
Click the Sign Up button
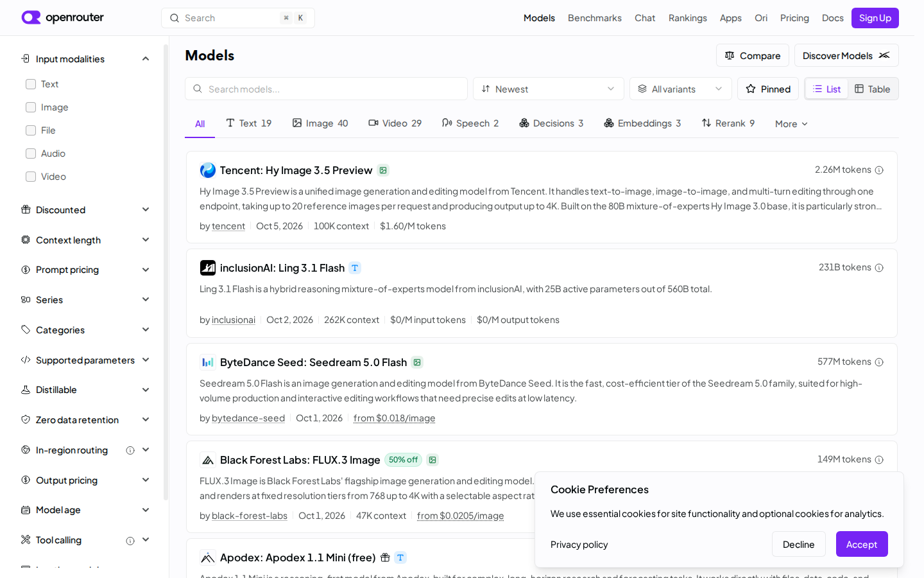(x=875, y=18)
